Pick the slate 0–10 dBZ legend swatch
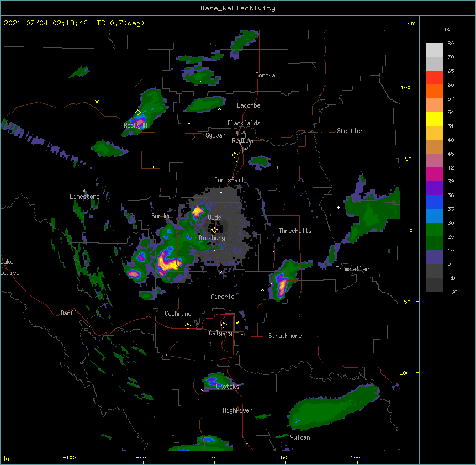Viewport: 476px width, 465px height. 434,257
